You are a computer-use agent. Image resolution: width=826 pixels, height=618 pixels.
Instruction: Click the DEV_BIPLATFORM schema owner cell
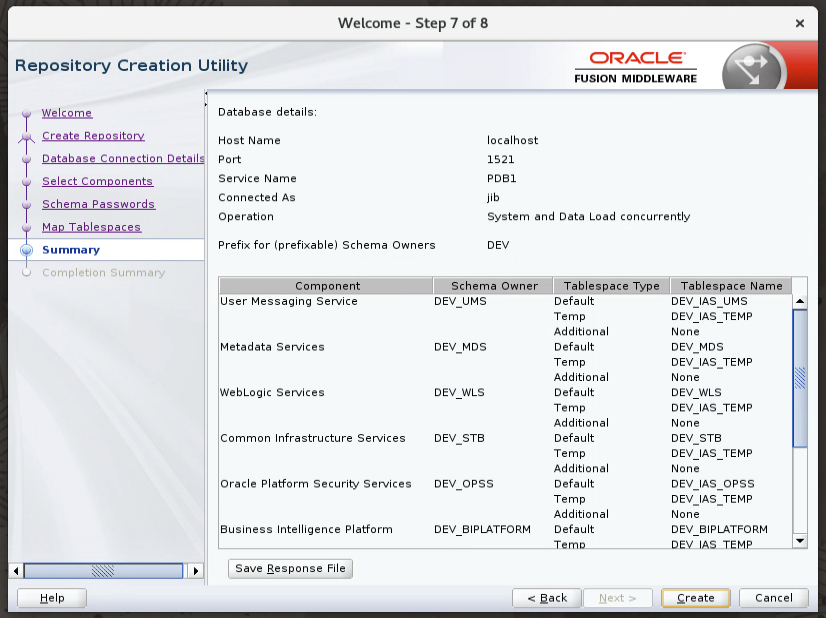483,529
